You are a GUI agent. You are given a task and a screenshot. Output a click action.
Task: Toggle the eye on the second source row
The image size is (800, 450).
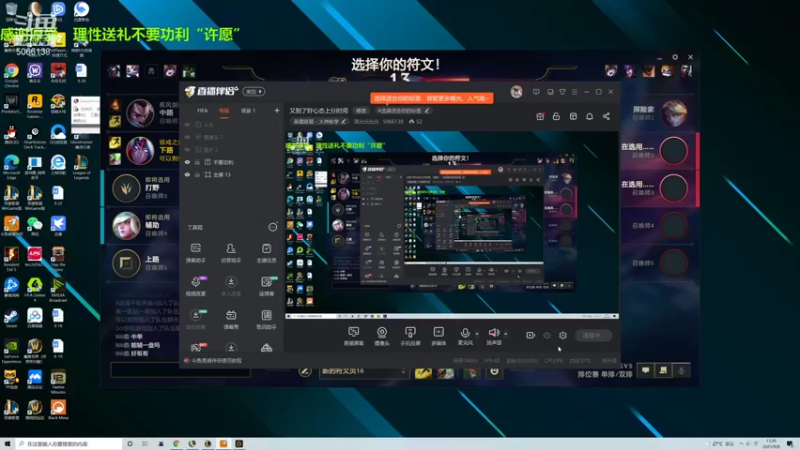(x=187, y=137)
